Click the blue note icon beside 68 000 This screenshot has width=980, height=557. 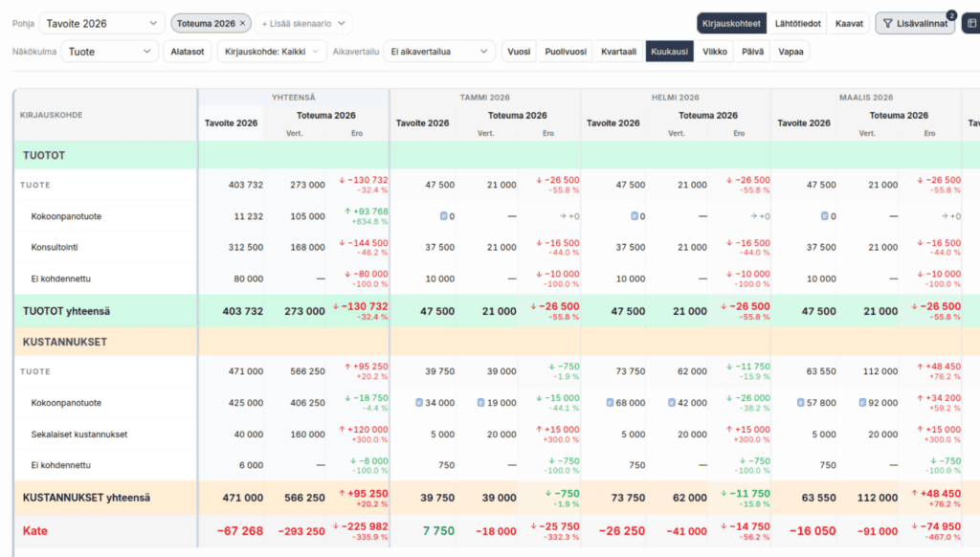point(610,403)
